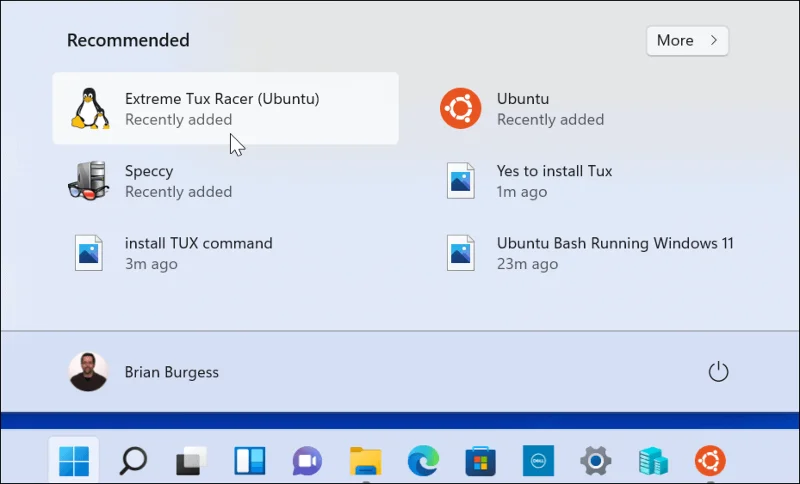Open Speccy computer icon
The image size is (800, 484).
[x=88, y=181]
